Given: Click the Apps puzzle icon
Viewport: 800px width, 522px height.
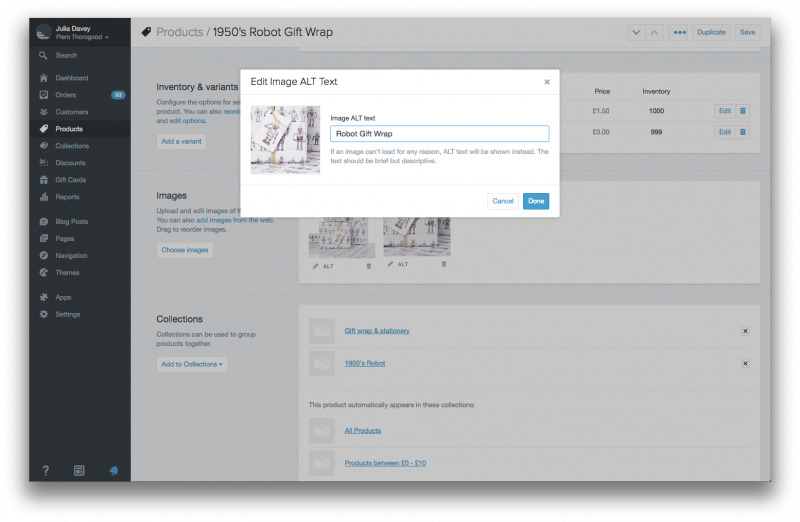Looking at the screenshot, I should tap(44, 297).
